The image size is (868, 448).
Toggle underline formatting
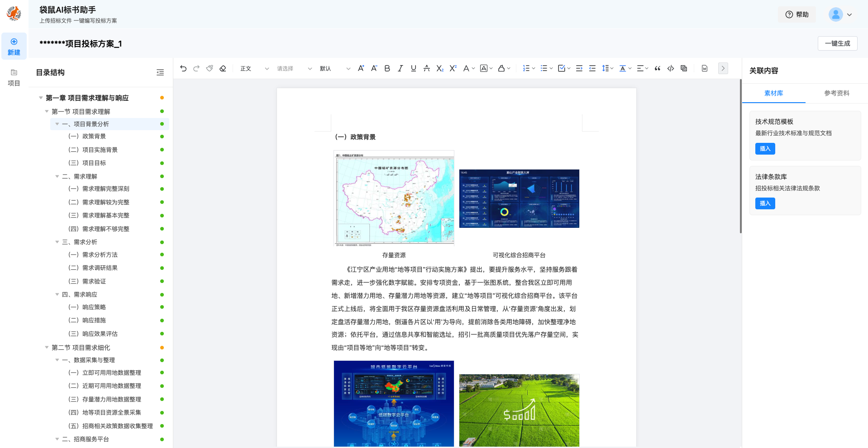(413, 68)
